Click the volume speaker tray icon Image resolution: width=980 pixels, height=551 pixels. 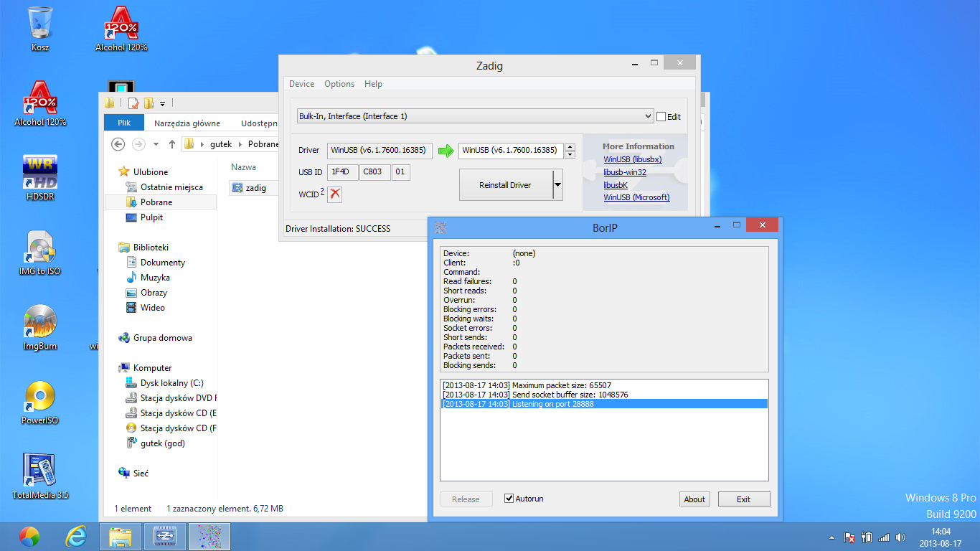900,537
